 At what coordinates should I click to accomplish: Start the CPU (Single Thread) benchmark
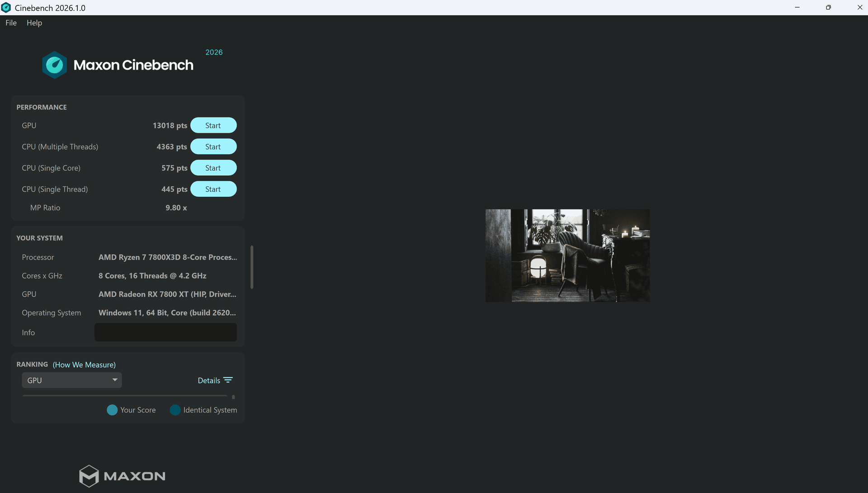pyautogui.click(x=213, y=189)
